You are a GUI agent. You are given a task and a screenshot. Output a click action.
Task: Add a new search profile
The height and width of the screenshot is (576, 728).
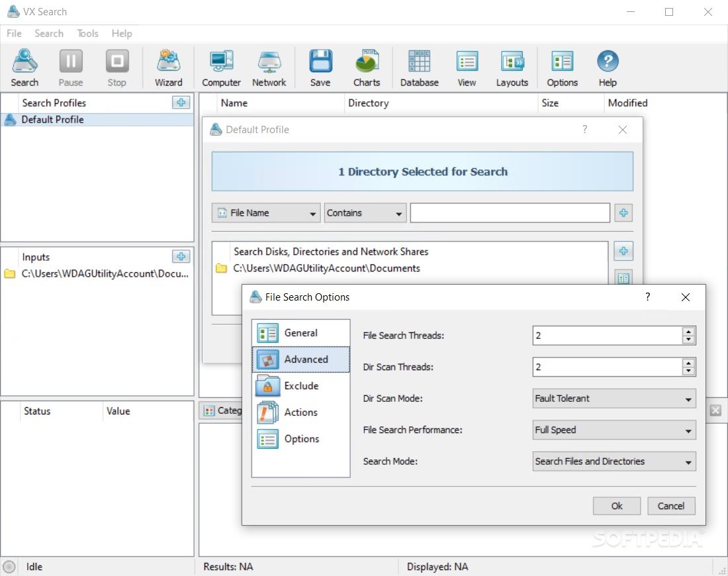181,102
